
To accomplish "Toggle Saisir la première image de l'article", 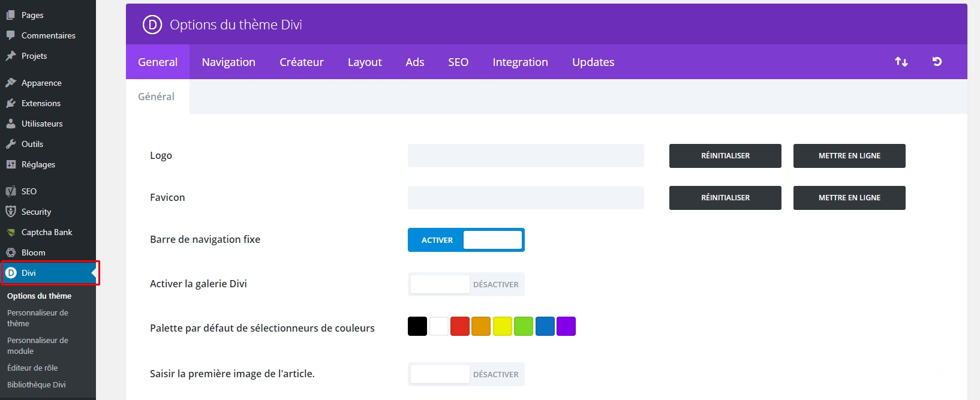I will 466,374.
